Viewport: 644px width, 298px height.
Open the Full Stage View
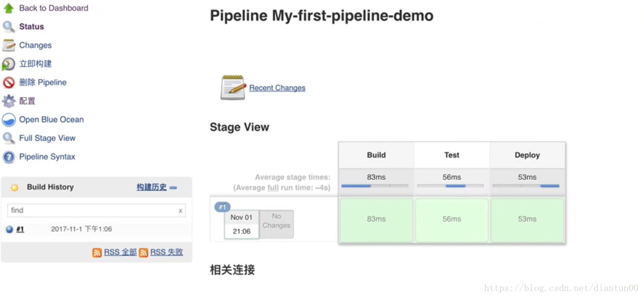click(x=47, y=138)
